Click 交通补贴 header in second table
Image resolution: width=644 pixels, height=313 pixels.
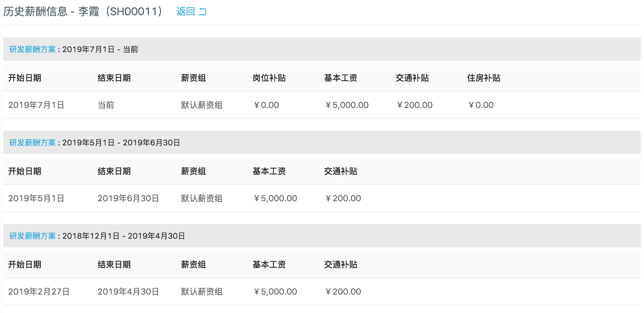(341, 171)
